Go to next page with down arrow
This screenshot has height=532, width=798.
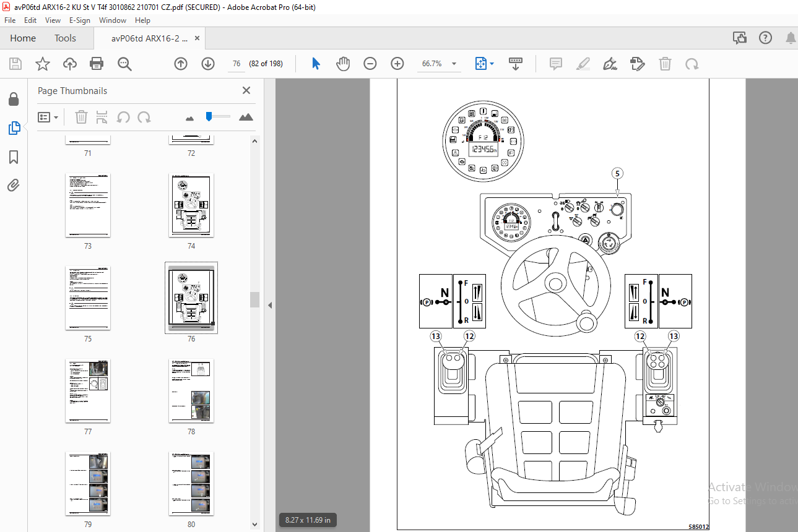(x=208, y=64)
